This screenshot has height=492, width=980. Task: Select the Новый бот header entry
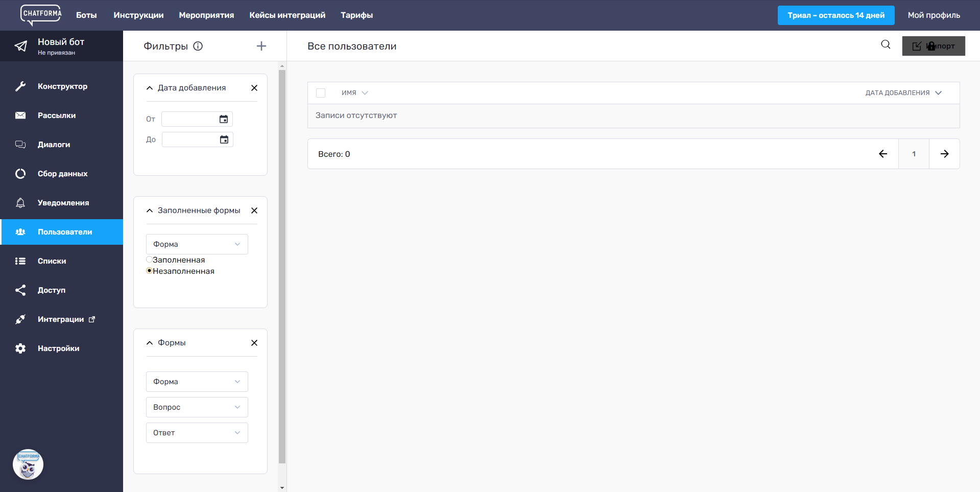[x=61, y=46]
